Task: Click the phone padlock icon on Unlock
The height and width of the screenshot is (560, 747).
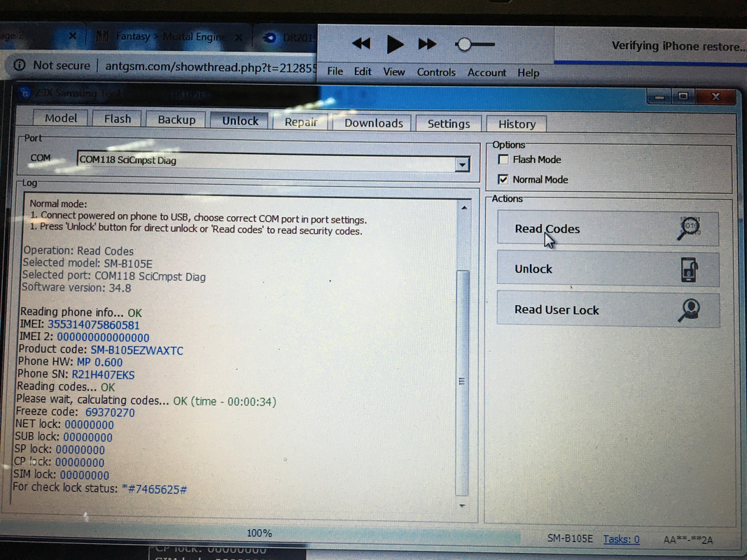Action: 690,269
